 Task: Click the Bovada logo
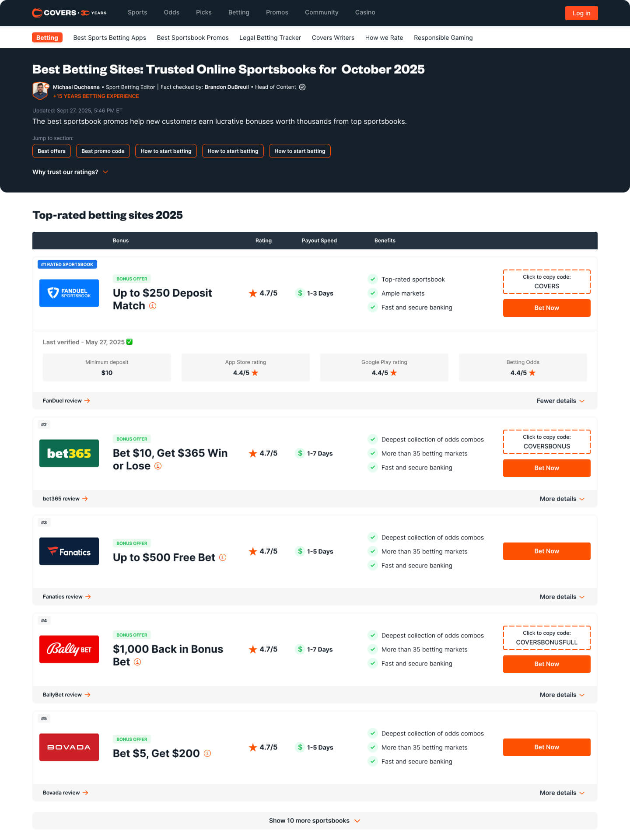(69, 747)
